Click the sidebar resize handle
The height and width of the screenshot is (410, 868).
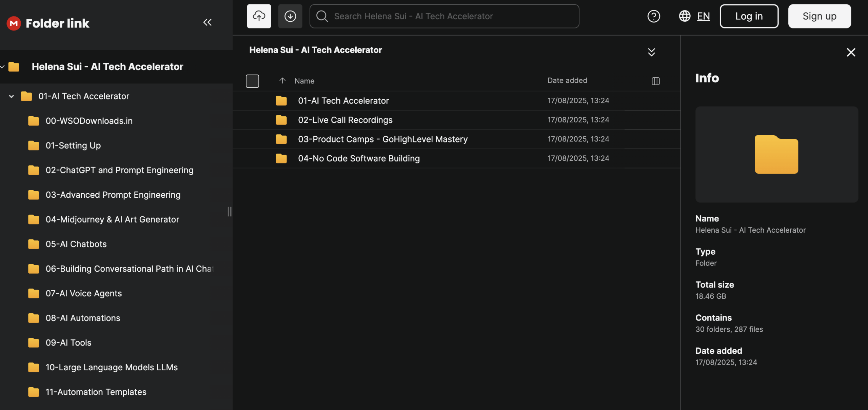[230, 212]
